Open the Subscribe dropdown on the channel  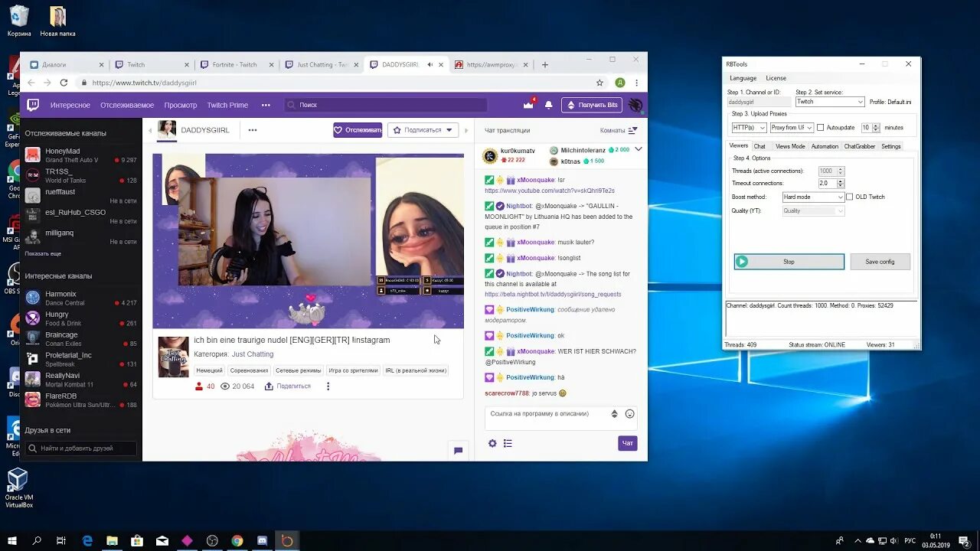point(423,130)
